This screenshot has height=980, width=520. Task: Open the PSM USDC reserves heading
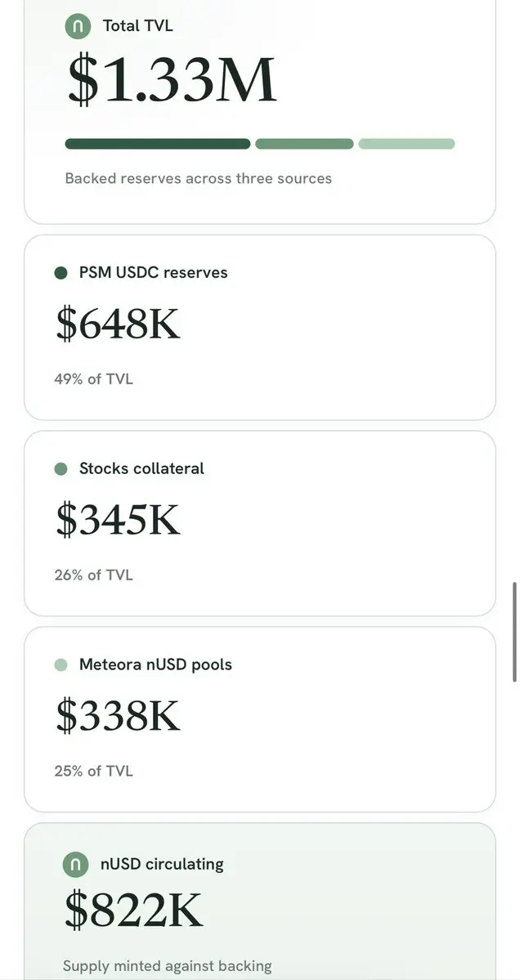(153, 273)
